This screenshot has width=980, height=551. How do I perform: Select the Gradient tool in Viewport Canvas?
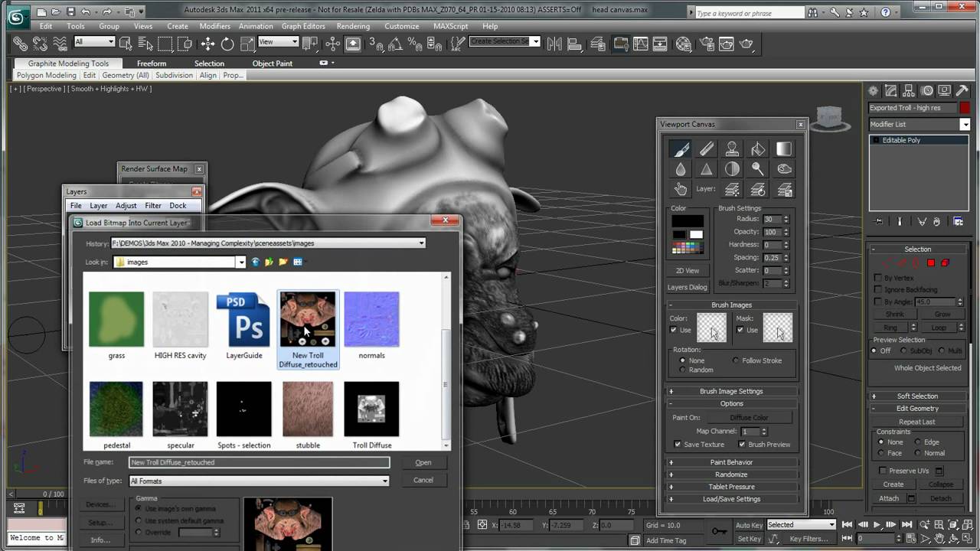pos(784,149)
